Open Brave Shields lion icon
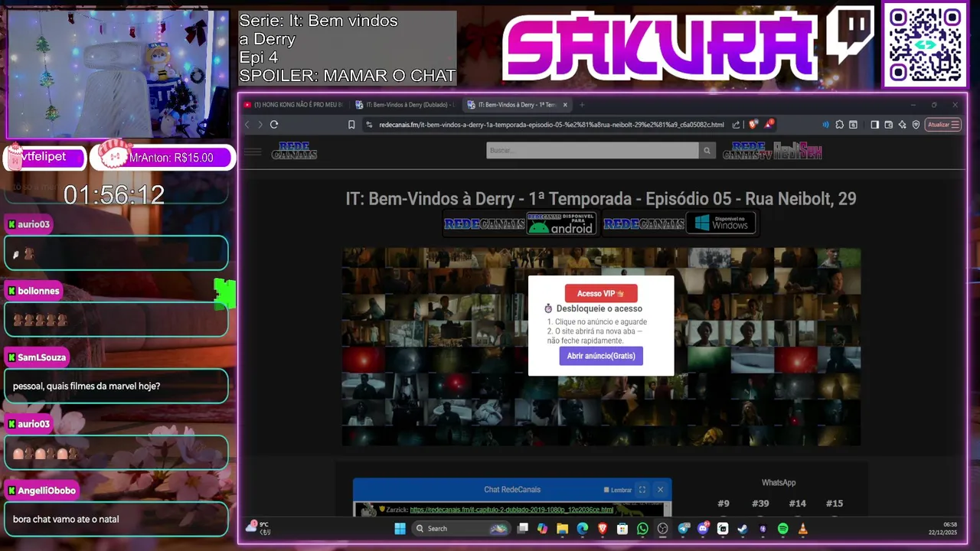 pyautogui.click(x=753, y=125)
